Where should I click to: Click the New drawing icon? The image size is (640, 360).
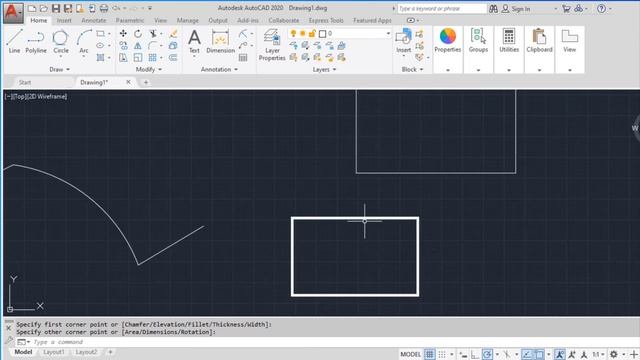(x=32, y=8)
